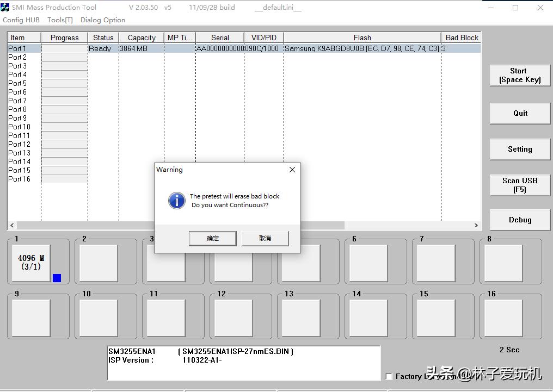
Task: Click the MP Ti... column header
Action: click(180, 38)
